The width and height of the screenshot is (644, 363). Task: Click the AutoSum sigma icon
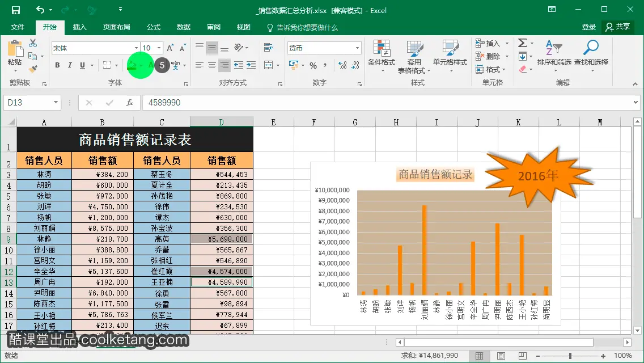click(522, 43)
